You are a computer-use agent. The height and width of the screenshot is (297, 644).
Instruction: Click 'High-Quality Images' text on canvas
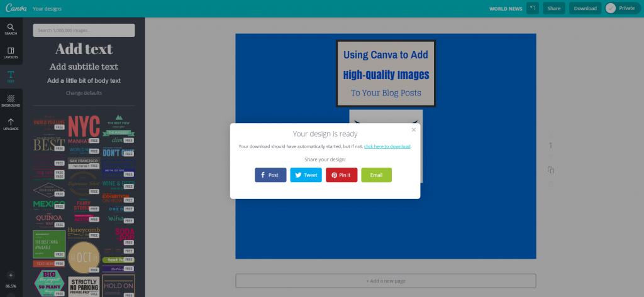click(x=386, y=75)
